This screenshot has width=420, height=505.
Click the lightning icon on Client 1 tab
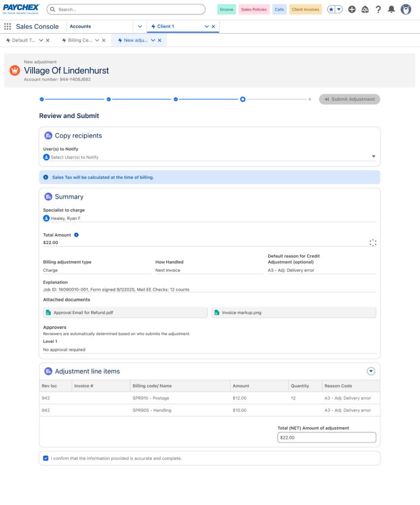[x=153, y=27]
